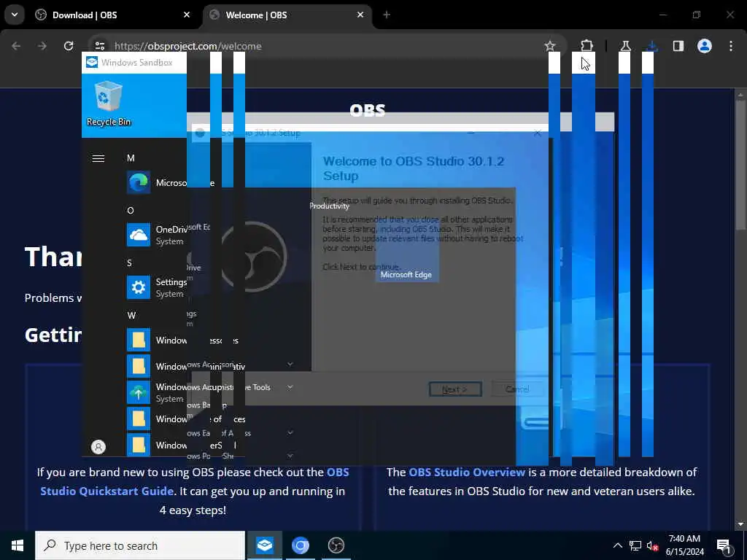Launch Microsoft Edge from Start list
The image size is (747, 560).
pyautogui.click(x=157, y=183)
